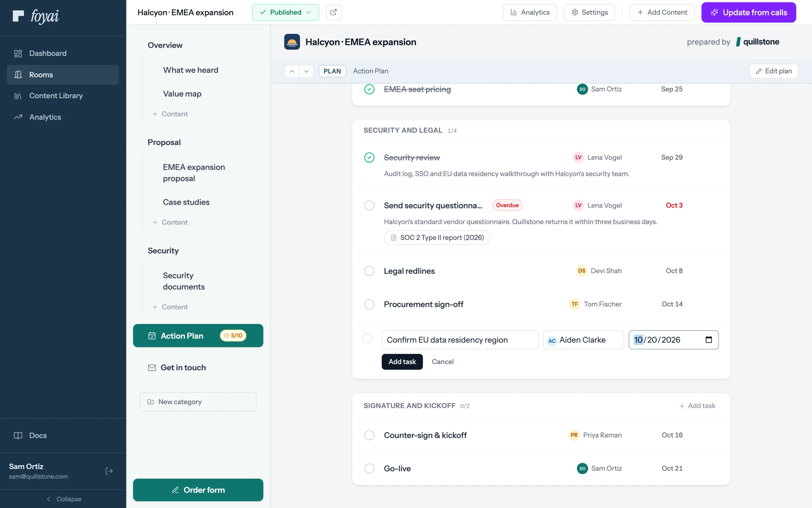Uncheck the EMEA seat pricing task
The height and width of the screenshot is (508, 812).
click(369, 89)
